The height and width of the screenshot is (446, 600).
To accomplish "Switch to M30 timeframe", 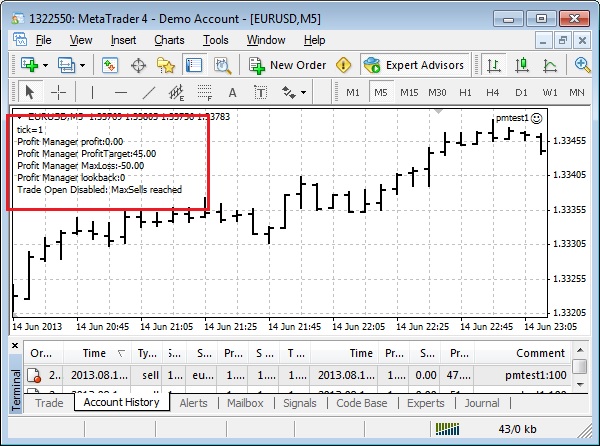I will 437,93.
